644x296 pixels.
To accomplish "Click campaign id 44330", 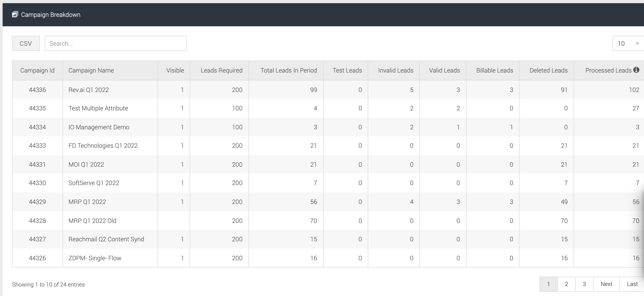I will pyautogui.click(x=37, y=183).
